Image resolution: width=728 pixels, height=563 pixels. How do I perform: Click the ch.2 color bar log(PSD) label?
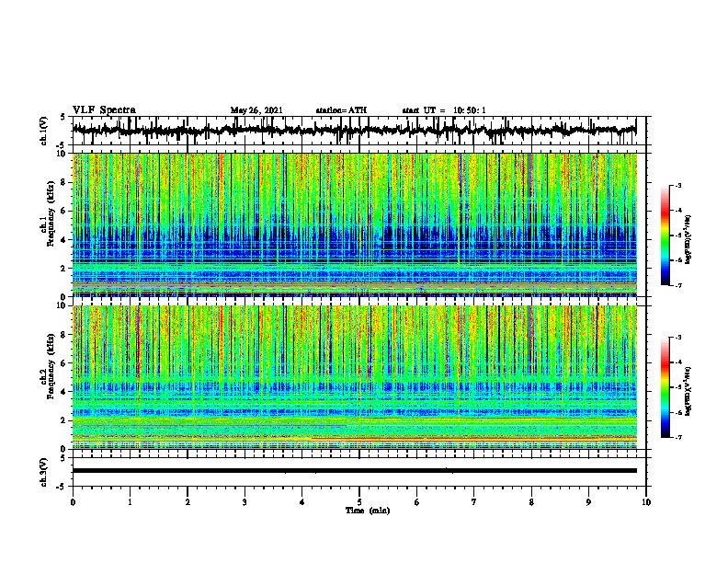(x=688, y=391)
